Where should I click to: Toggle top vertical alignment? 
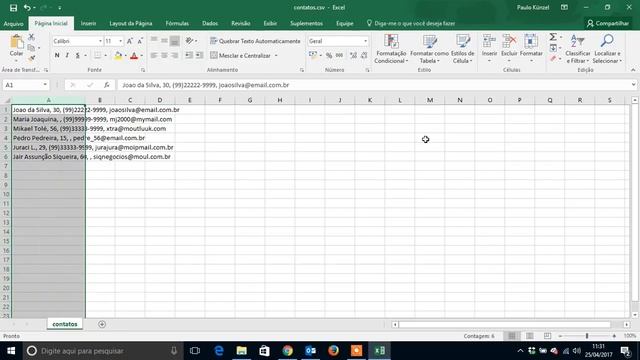[154, 40]
